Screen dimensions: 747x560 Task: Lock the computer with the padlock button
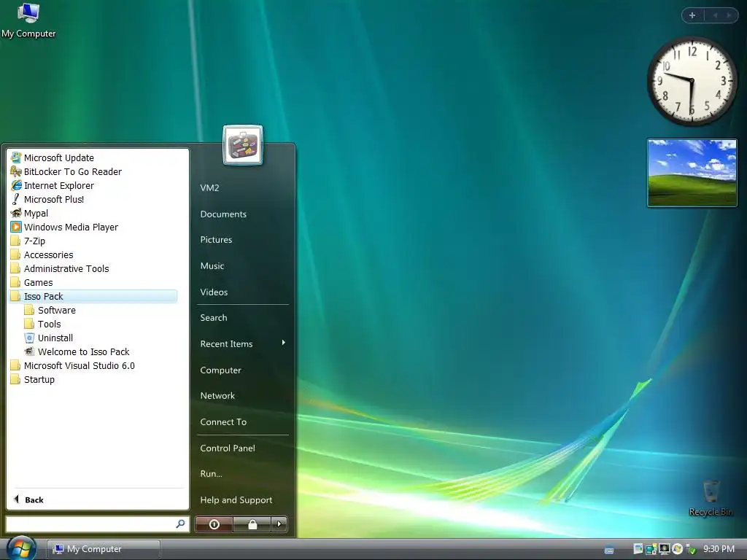coord(252,524)
